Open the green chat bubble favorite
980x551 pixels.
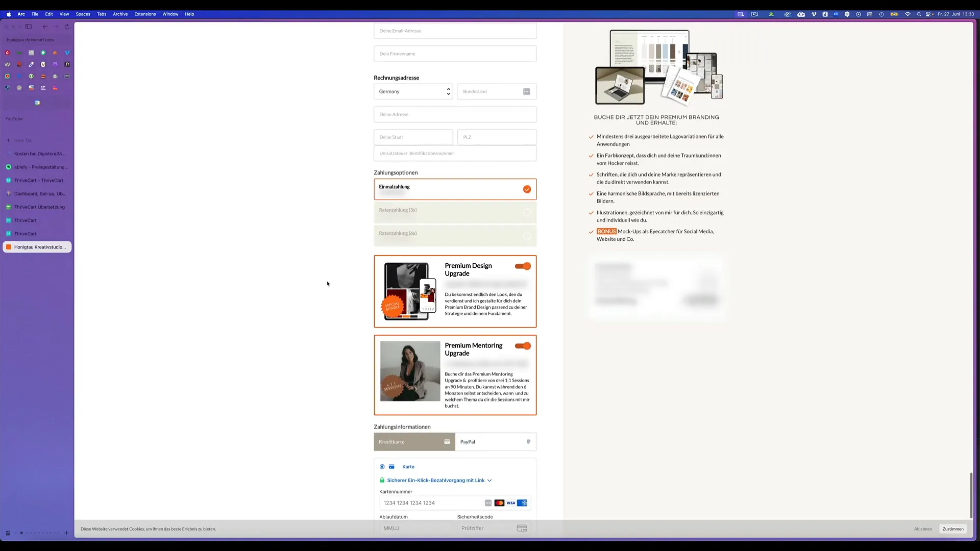(x=43, y=53)
